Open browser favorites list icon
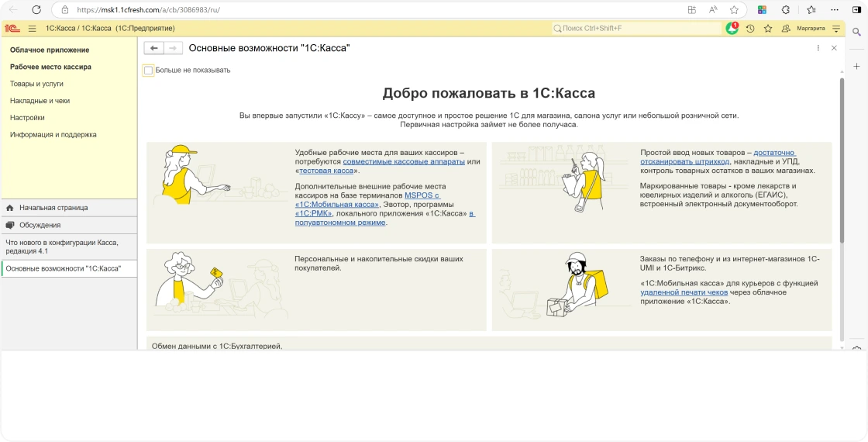Viewport: 868px width, 442px height. (x=811, y=9)
